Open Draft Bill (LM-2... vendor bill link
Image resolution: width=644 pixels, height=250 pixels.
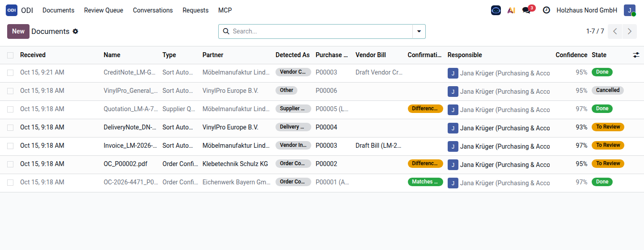(x=379, y=146)
